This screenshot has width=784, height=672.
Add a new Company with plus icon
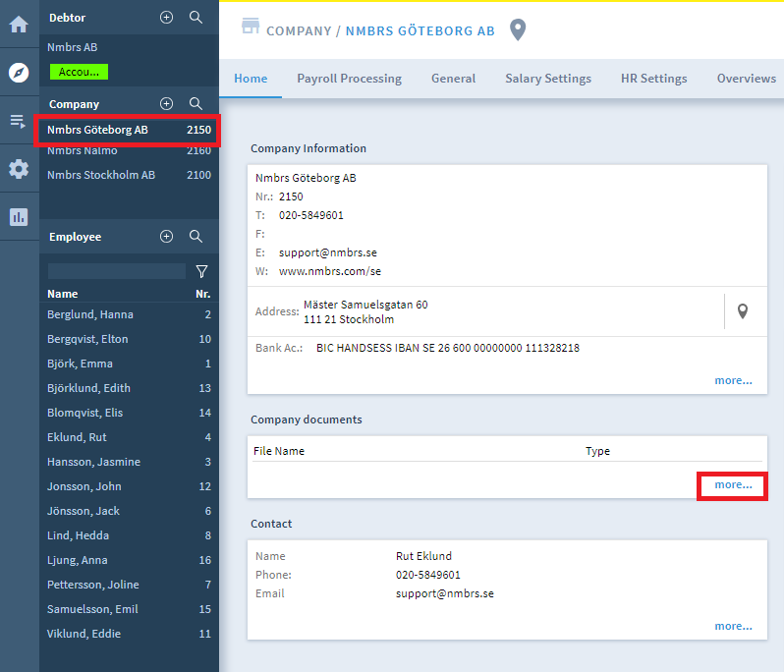pos(166,103)
